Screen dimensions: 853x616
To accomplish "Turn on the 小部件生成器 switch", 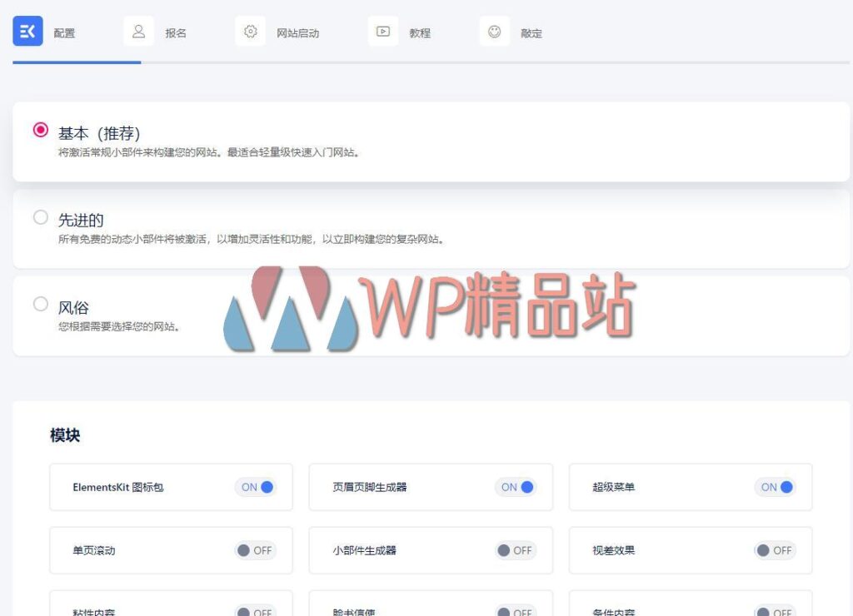I will [515, 550].
